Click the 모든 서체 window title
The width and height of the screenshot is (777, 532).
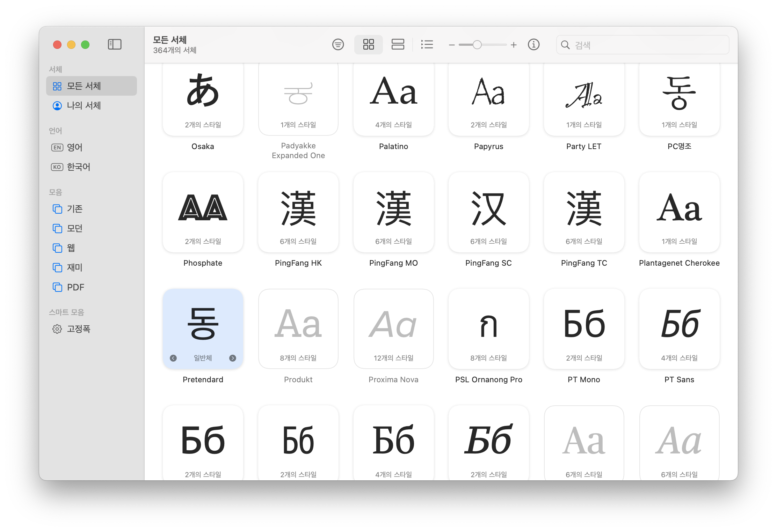pos(170,40)
